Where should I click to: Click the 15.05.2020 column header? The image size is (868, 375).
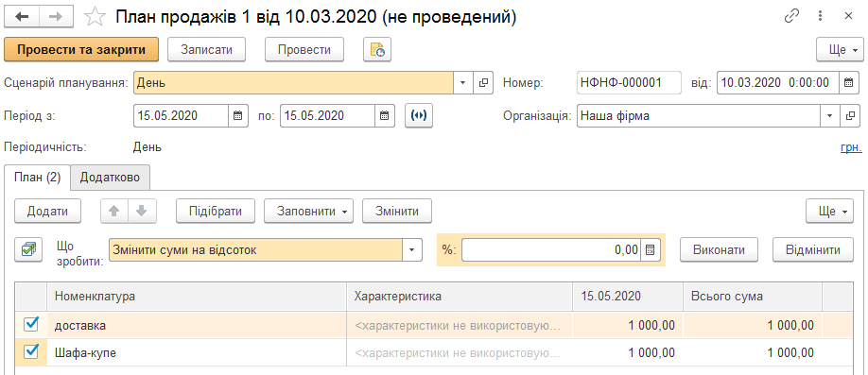coord(628,296)
